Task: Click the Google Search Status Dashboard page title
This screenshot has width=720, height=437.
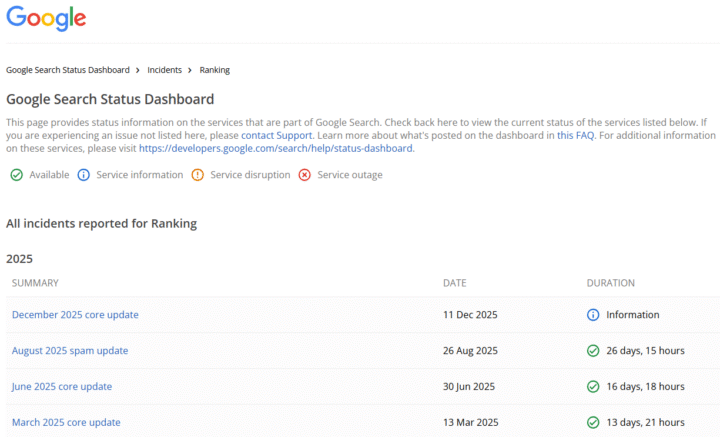Action: (110, 99)
